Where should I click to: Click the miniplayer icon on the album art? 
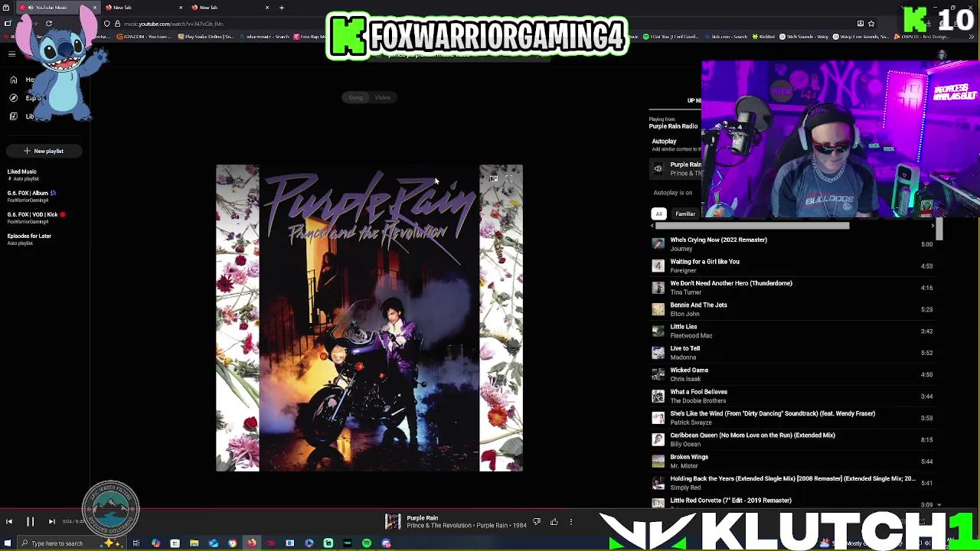pyautogui.click(x=494, y=179)
